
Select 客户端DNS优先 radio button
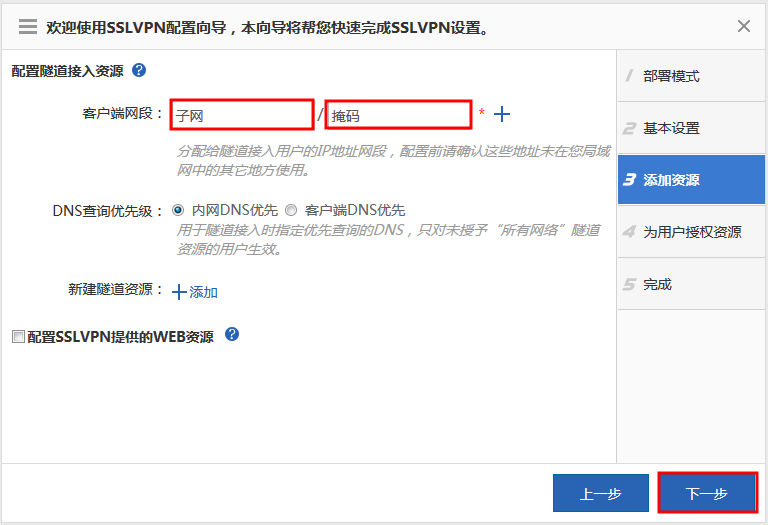click(x=291, y=210)
